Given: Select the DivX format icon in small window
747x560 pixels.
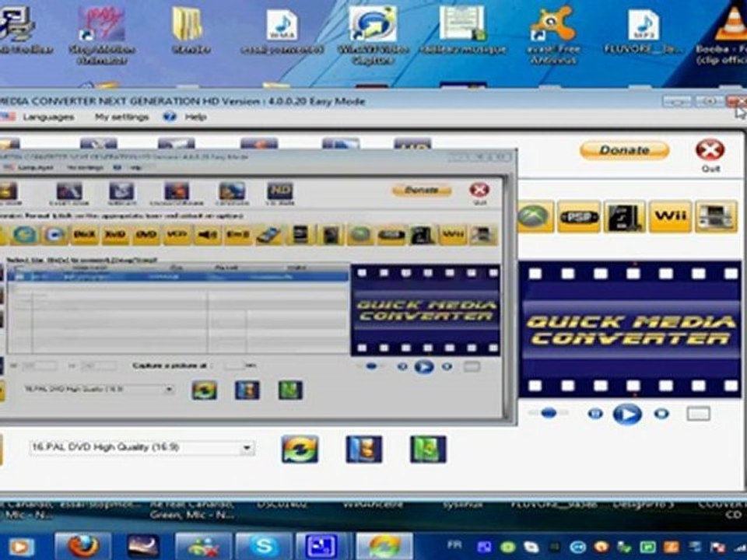Looking at the screenshot, I should (x=84, y=235).
